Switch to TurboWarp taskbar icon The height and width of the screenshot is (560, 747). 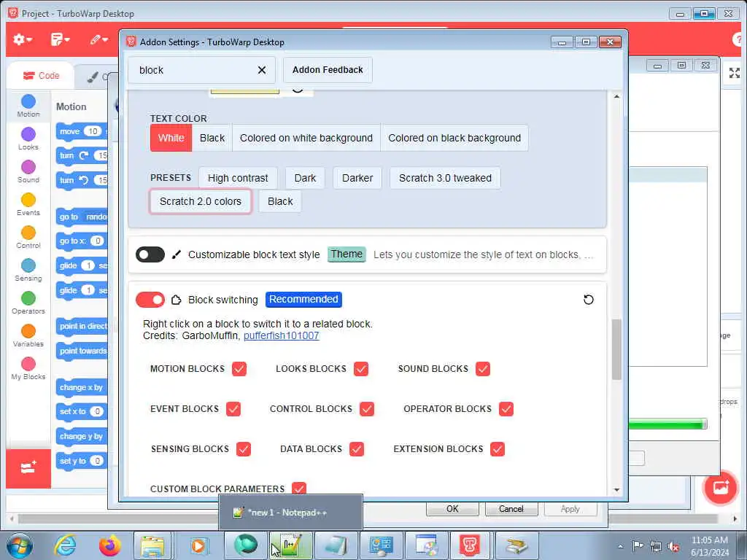(469, 545)
